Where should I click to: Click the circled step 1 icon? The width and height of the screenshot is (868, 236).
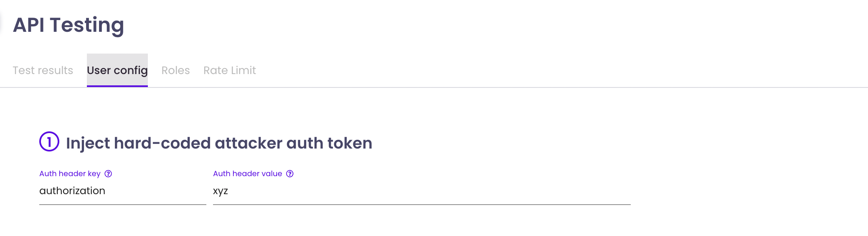49,142
